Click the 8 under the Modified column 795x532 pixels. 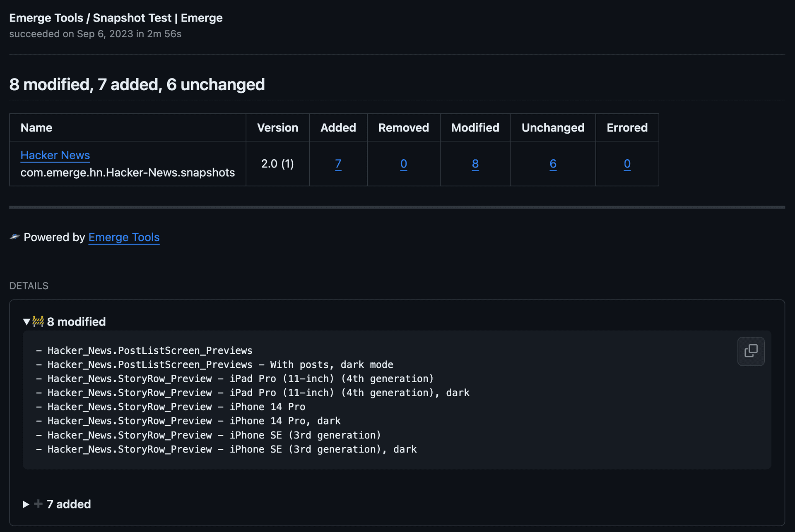[475, 164]
